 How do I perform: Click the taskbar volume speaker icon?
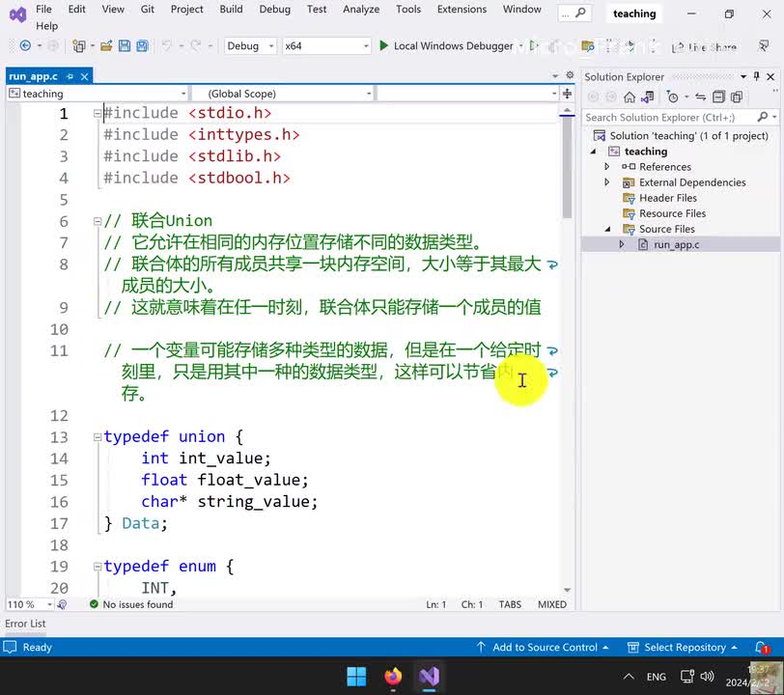pos(707,677)
